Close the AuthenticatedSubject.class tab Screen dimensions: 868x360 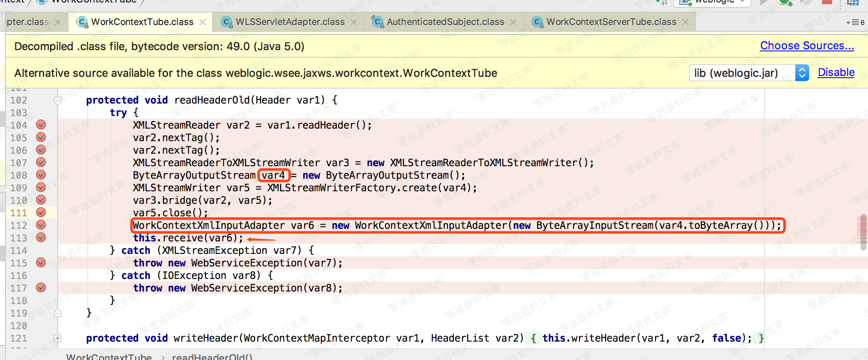[513, 22]
